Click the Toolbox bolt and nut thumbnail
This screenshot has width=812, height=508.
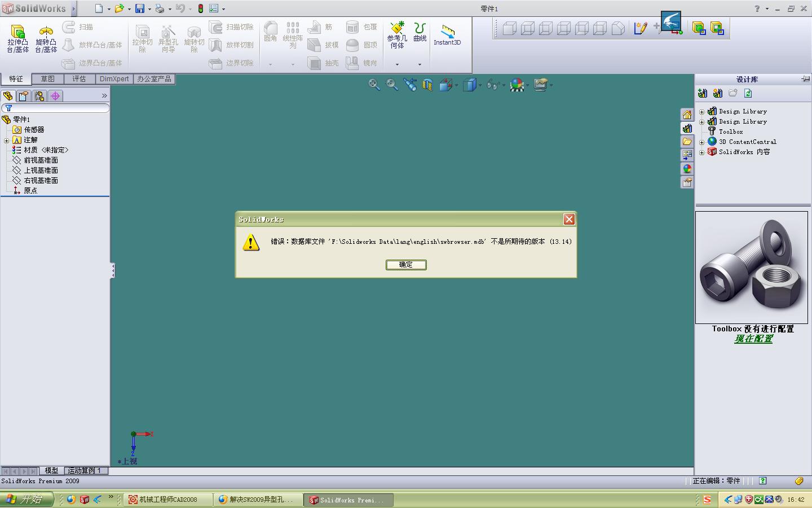pyautogui.click(x=752, y=267)
